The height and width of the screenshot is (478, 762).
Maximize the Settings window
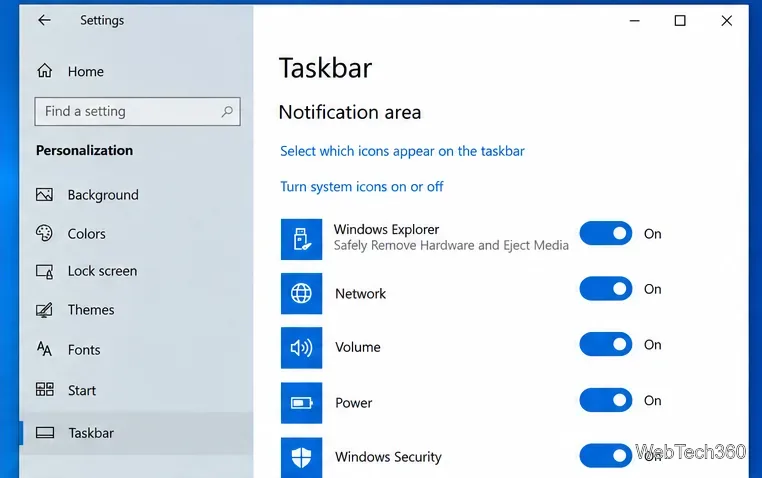680,20
